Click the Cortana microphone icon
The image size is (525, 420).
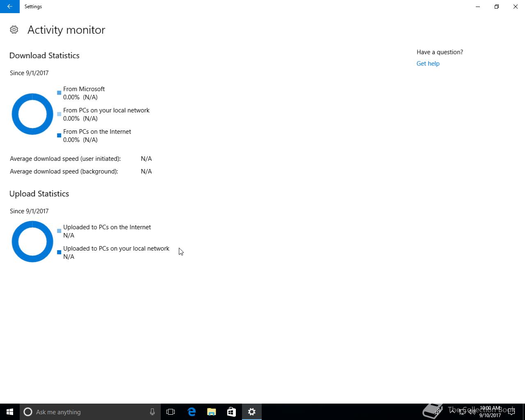[x=152, y=412]
